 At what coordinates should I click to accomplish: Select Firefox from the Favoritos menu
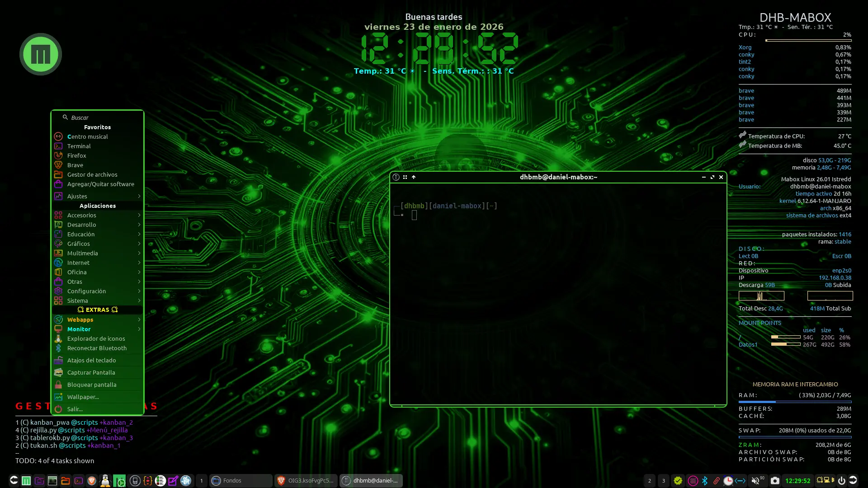[77, 155]
